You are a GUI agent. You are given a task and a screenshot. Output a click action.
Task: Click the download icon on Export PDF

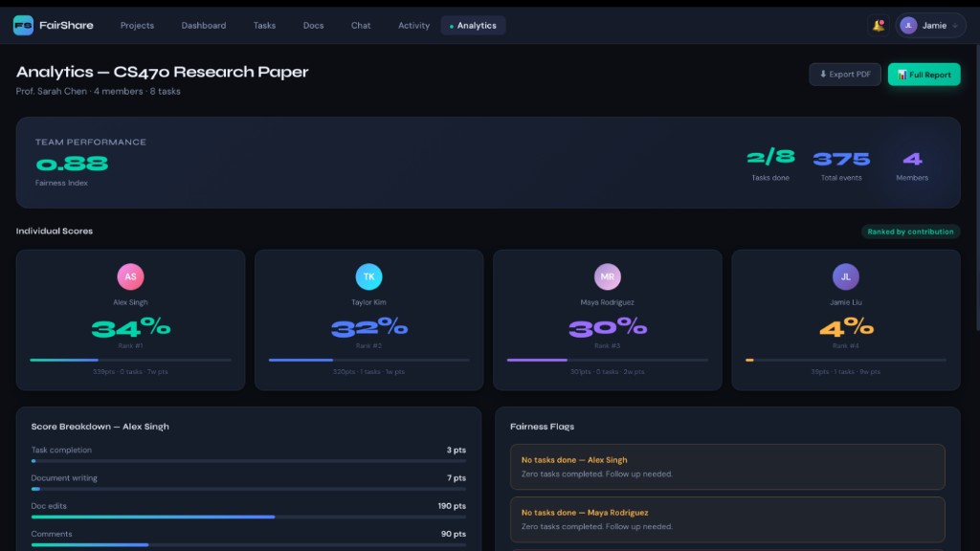coord(824,74)
